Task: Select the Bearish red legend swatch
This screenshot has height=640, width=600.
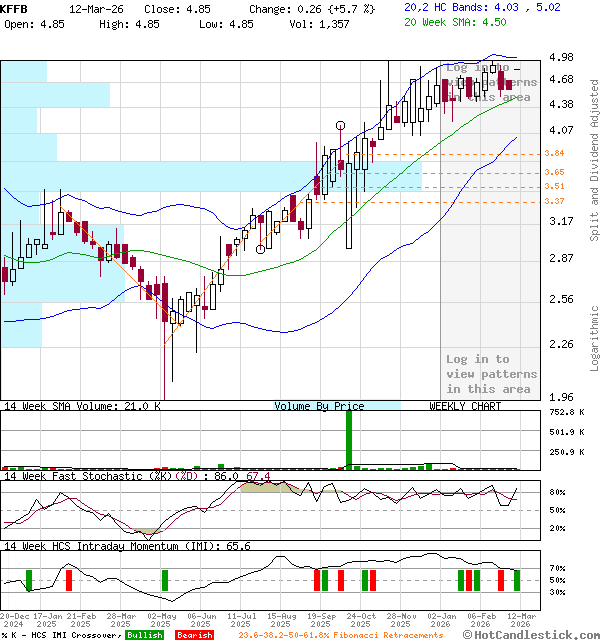Action: click(x=194, y=635)
